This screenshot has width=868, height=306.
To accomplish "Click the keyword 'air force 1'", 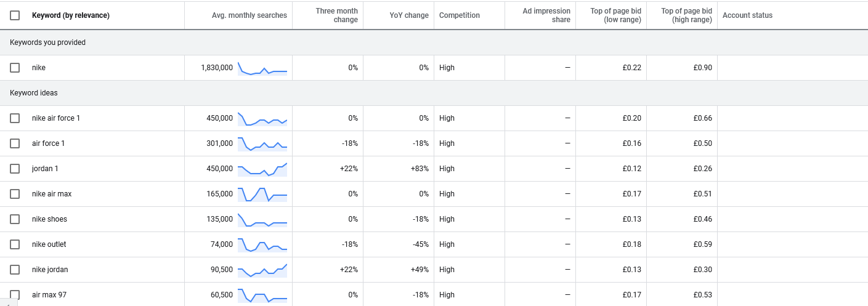I will tap(48, 143).
